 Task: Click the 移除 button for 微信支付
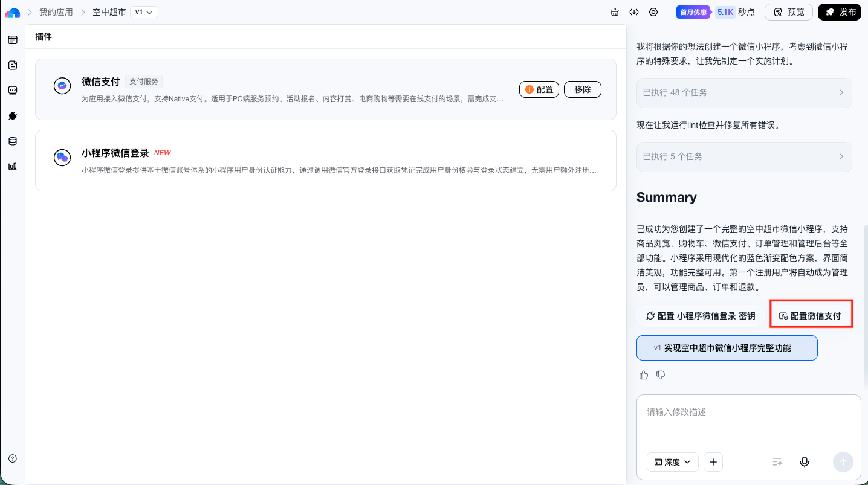pyautogui.click(x=583, y=89)
